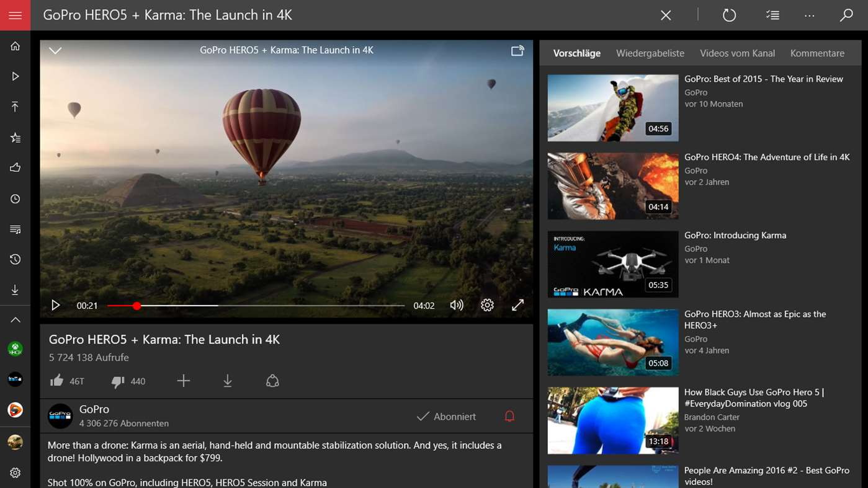868x488 pixels.
Task: Open search with the magnifier icon
Action: pyautogui.click(x=846, y=15)
